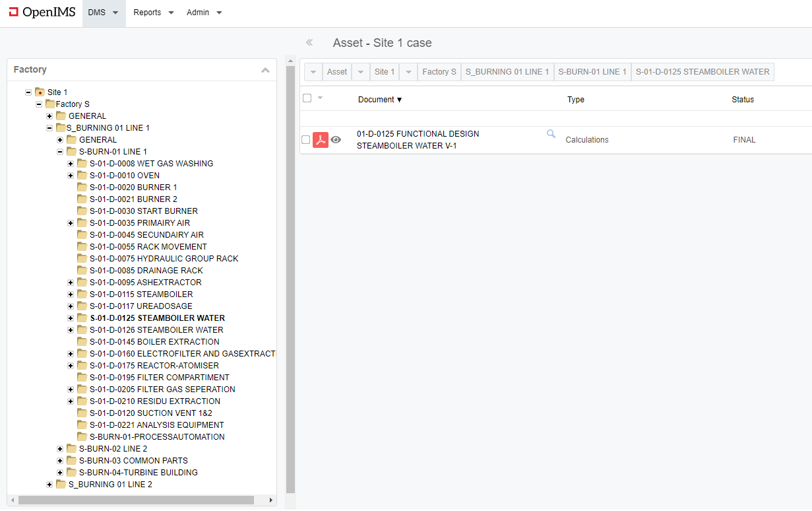Collapse the Factory panel with the up chevron
The height and width of the screenshot is (511, 812).
[x=265, y=70]
